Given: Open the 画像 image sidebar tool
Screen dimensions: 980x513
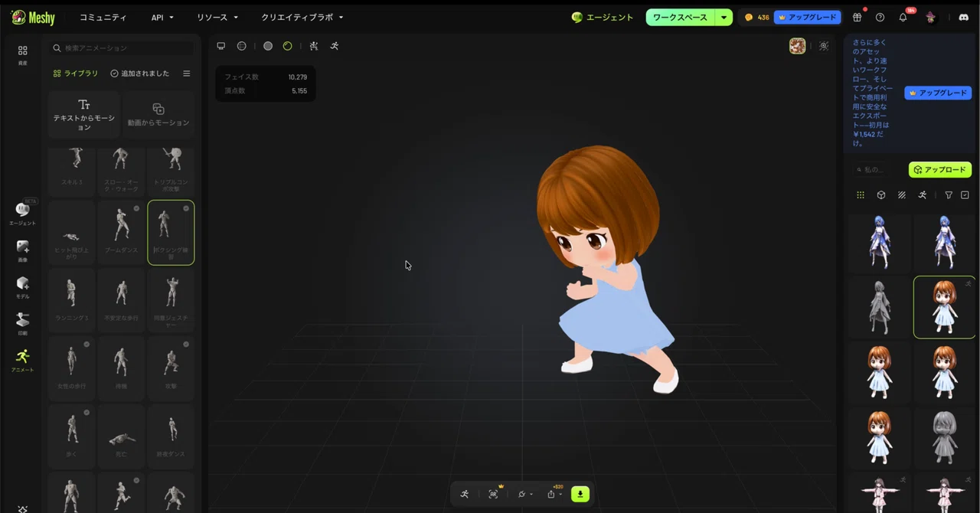Looking at the screenshot, I should coord(22,250).
